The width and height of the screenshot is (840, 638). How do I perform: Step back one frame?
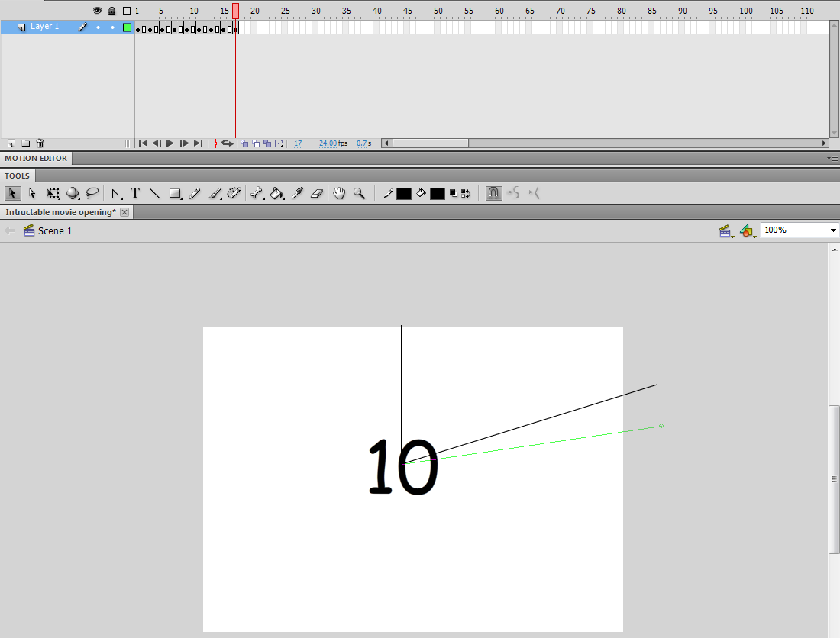157,143
